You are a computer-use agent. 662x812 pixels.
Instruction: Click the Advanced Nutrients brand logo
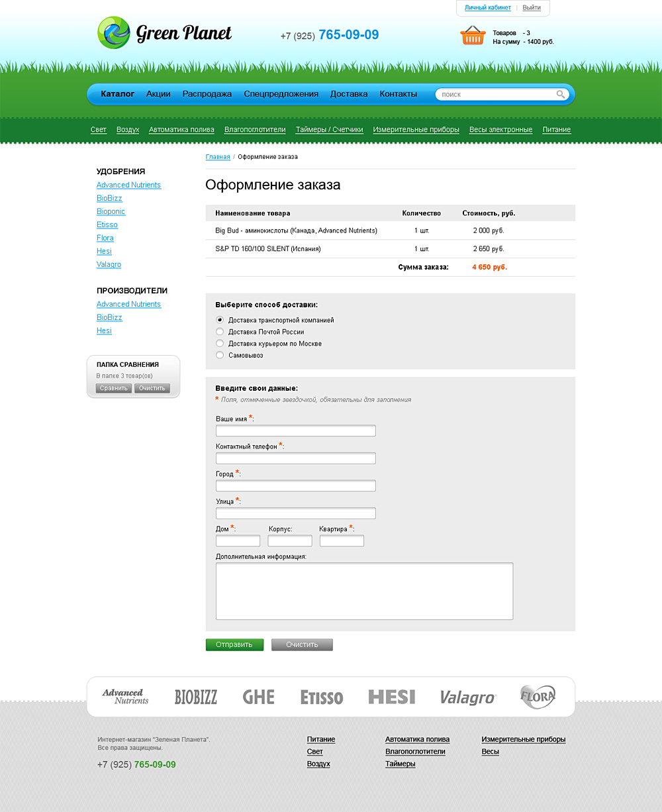coord(125,697)
